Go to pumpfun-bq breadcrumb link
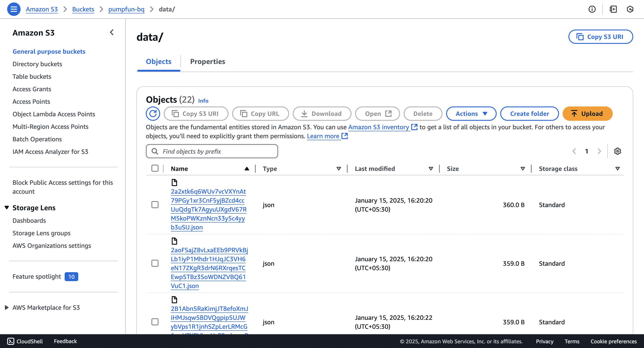644x348 pixels. (126, 9)
